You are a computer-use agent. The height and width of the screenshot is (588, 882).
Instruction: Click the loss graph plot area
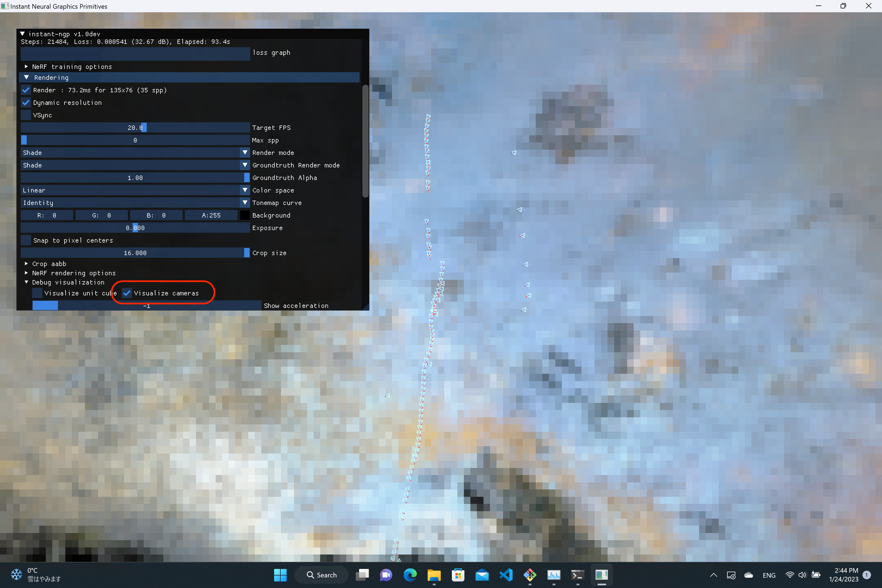tap(135, 54)
